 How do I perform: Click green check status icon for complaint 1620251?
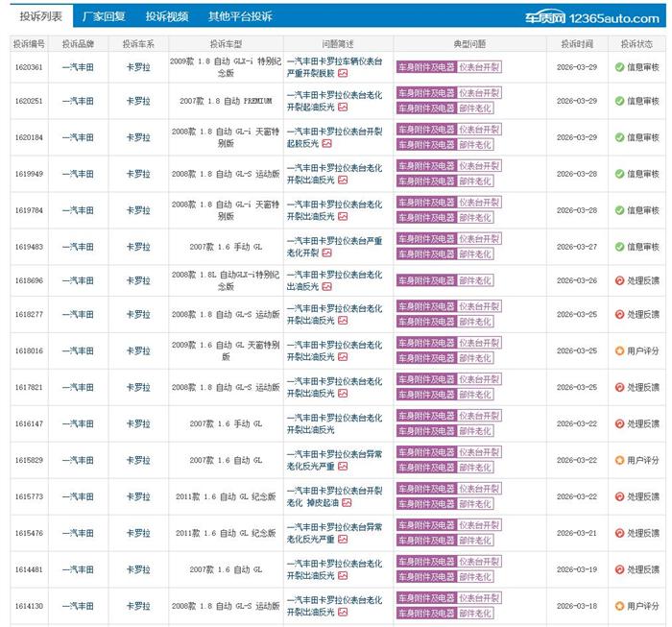(x=619, y=102)
